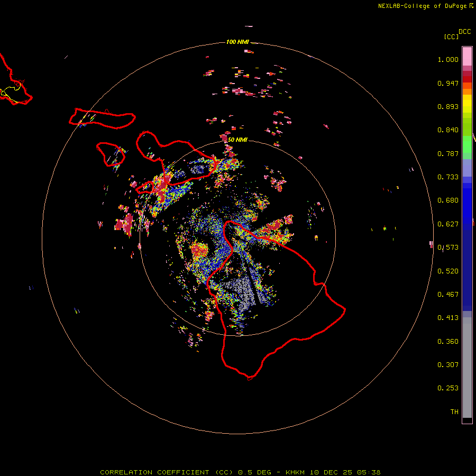Image resolution: width=476 pixels, height=476 pixels.
Task: Click the 0.360 scale value
Action: [x=448, y=342]
